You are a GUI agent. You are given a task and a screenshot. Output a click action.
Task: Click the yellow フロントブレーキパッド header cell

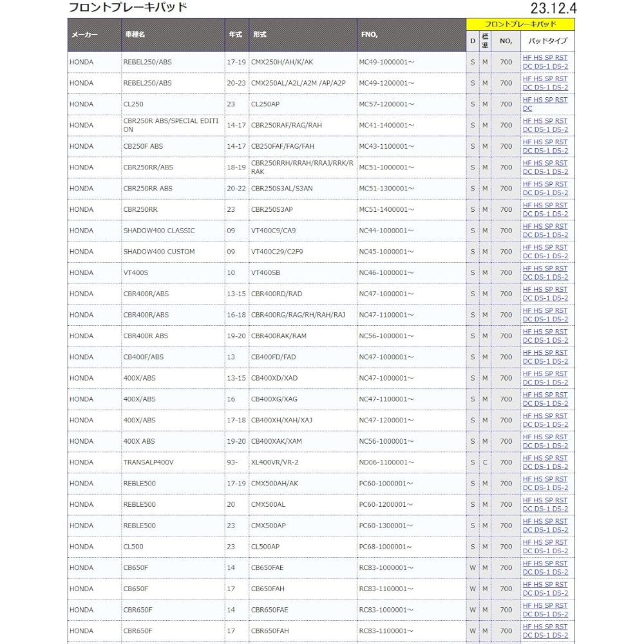pyautogui.click(x=520, y=24)
